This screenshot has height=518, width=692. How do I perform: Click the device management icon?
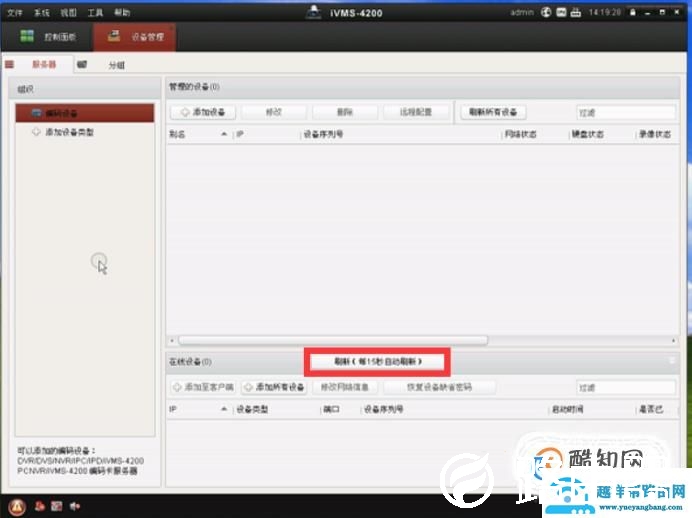tap(114, 36)
